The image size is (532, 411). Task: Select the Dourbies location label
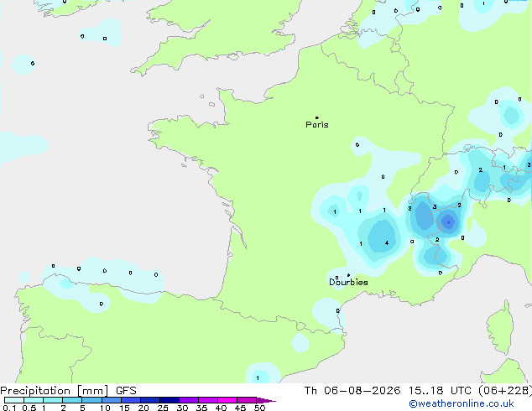click(x=348, y=282)
